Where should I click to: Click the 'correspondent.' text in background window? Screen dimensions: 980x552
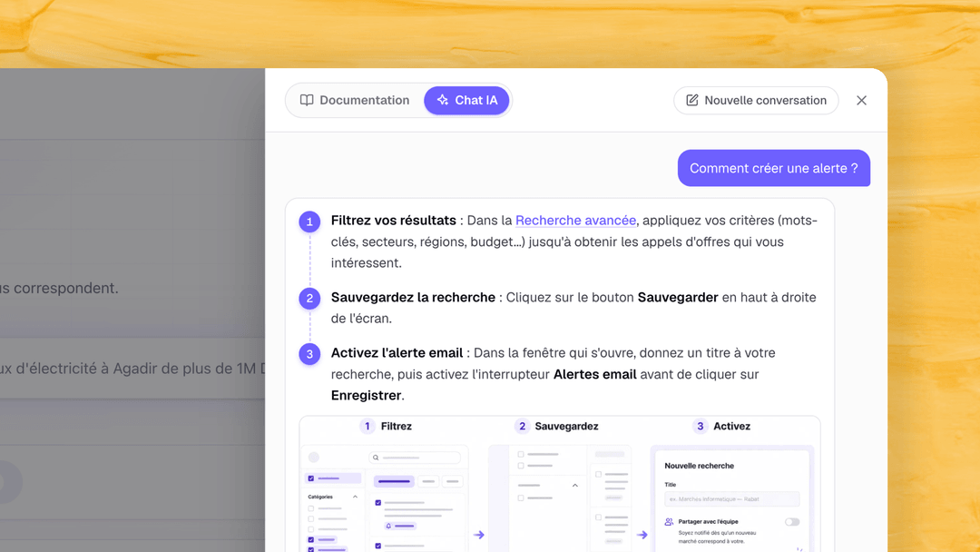click(65, 288)
